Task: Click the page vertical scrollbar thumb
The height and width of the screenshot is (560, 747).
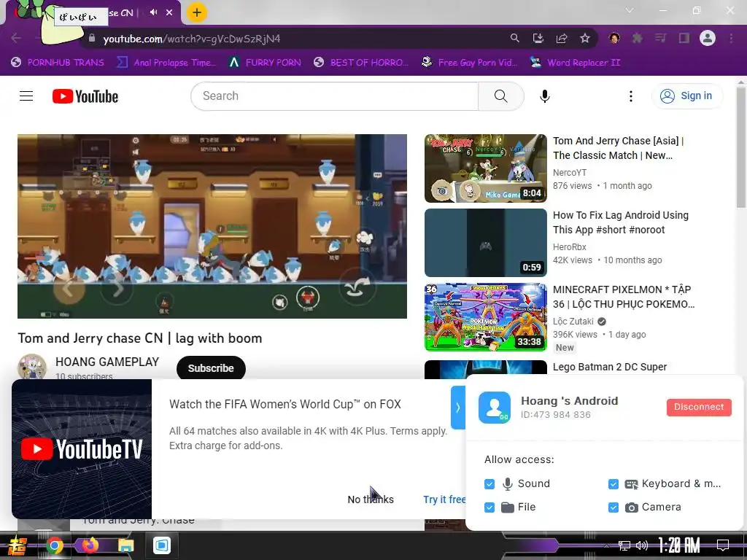Action: (x=741, y=147)
